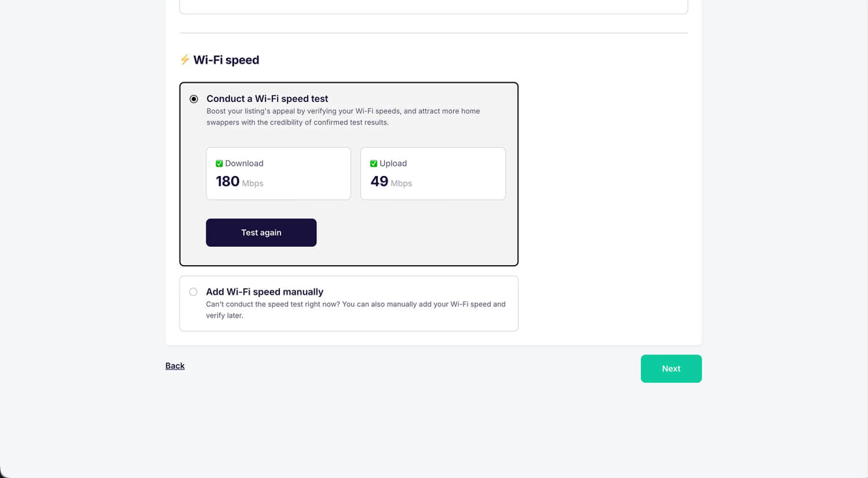
Task: Click the manual speed entry description text
Action: pyautogui.click(x=355, y=310)
